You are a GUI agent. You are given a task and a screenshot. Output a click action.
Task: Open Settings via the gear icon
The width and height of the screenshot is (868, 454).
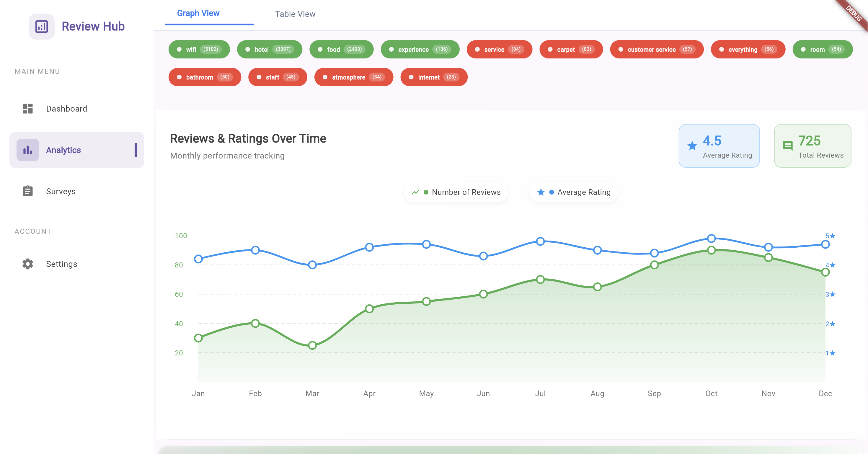[x=28, y=264]
